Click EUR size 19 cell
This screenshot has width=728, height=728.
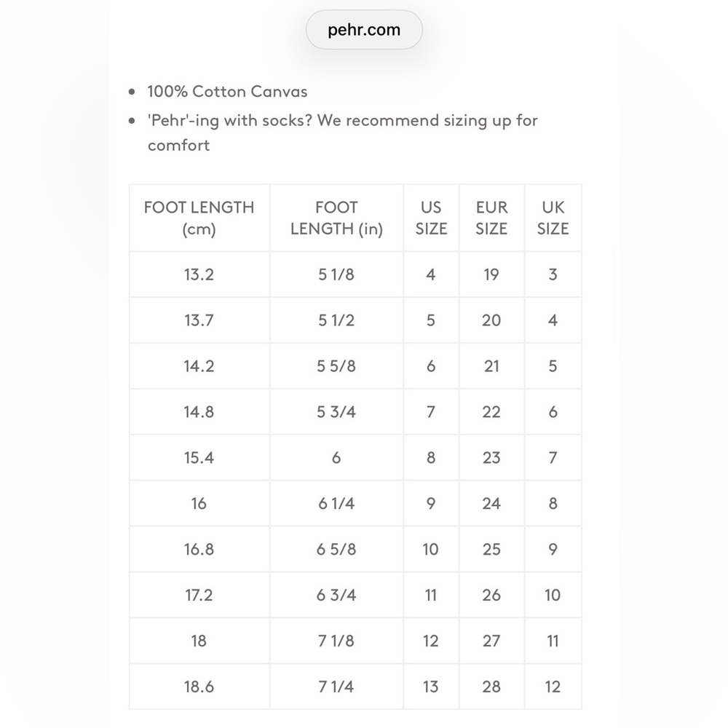click(491, 274)
